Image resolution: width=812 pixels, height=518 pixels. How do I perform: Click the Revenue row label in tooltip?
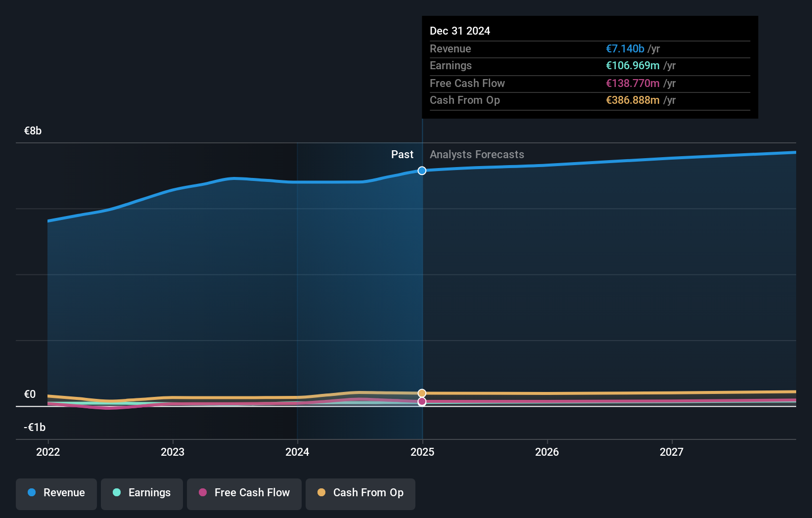tap(450, 48)
